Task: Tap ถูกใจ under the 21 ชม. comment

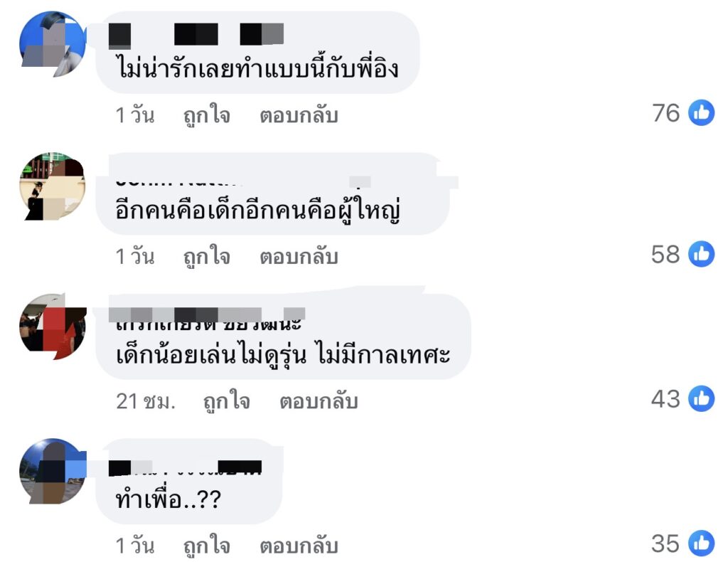Action: 227,401
